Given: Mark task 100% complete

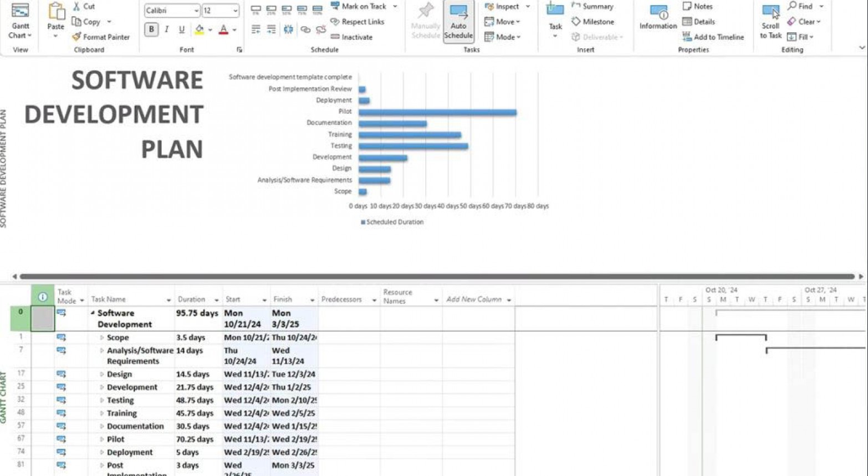Looking at the screenshot, I should 318,9.
